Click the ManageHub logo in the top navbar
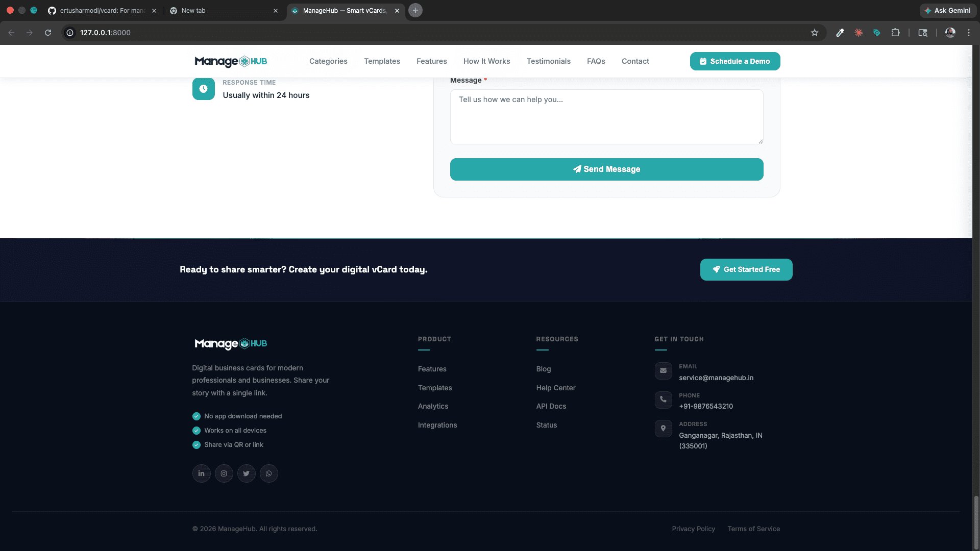This screenshot has height=551, width=980. pyautogui.click(x=231, y=61)
